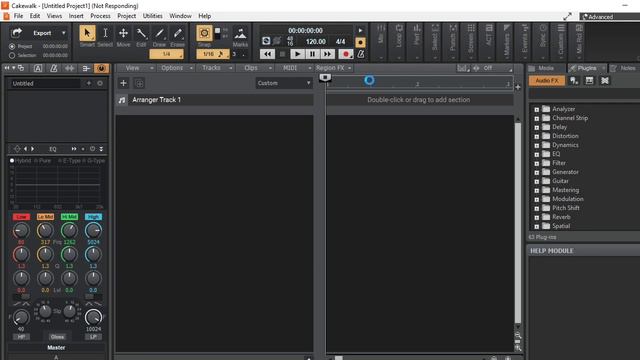Image resolution: width=640 pixels, height=360 pixels.
Task: Select the Project export radio button
Action: [12, 47]
